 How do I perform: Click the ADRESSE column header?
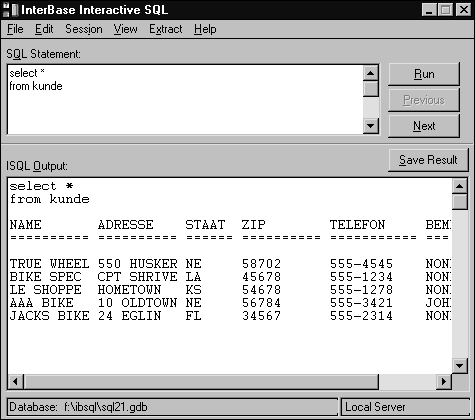[126, 225]
